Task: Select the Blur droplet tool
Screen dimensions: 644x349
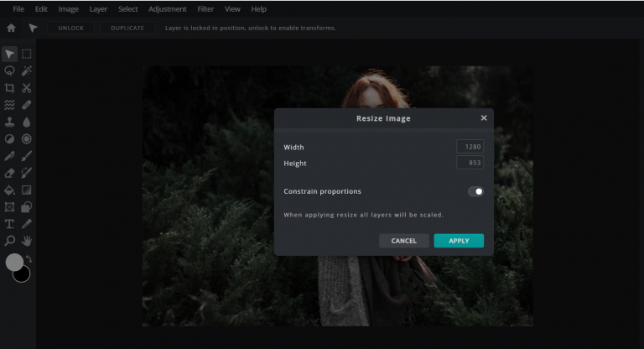Action: (27, 122)
